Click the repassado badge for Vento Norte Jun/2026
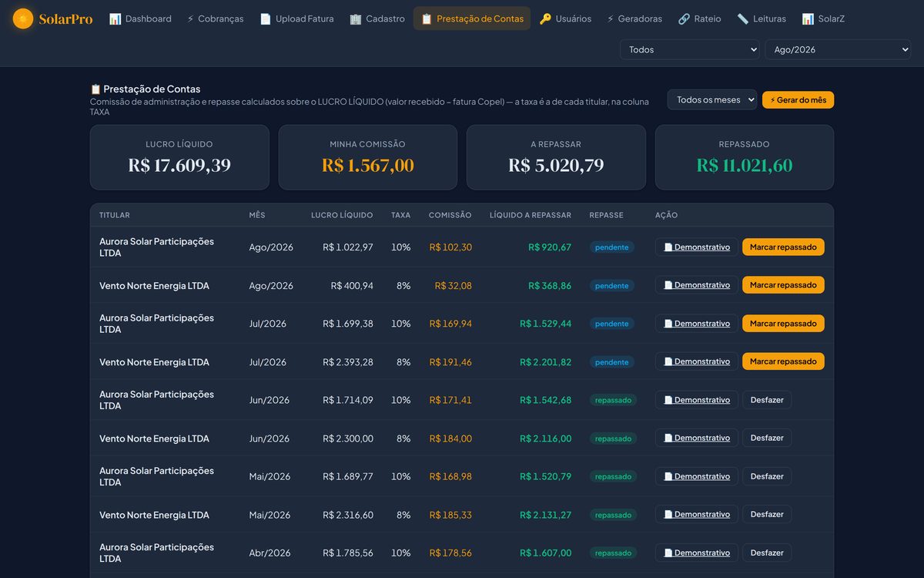 [x=613, y=439]
